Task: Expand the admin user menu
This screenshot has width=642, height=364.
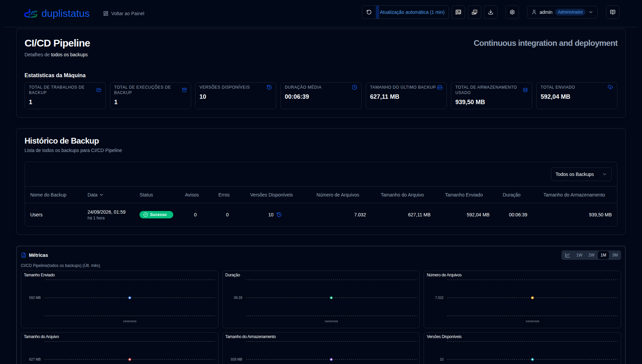Action: (x=562, y=12)
